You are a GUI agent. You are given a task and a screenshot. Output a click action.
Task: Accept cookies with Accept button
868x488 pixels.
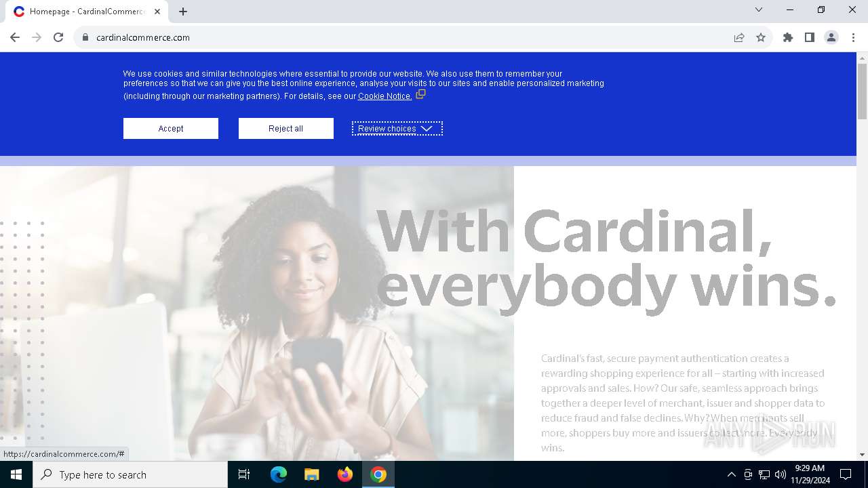click(x=171, y=128)
